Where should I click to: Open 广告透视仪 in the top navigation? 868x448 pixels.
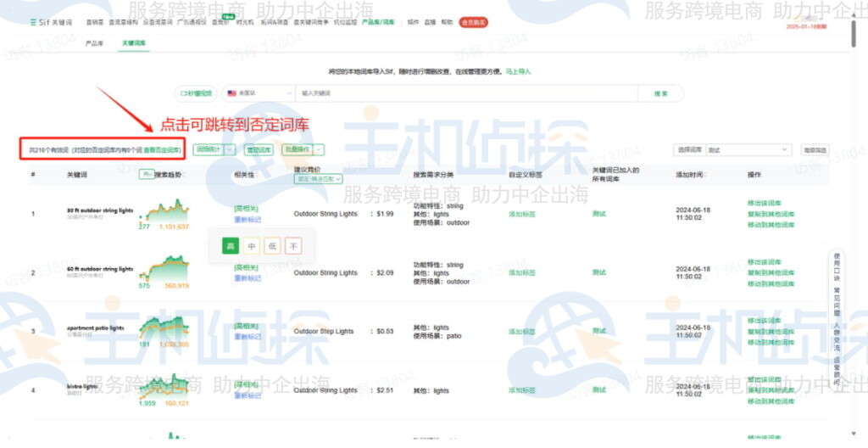192,23
